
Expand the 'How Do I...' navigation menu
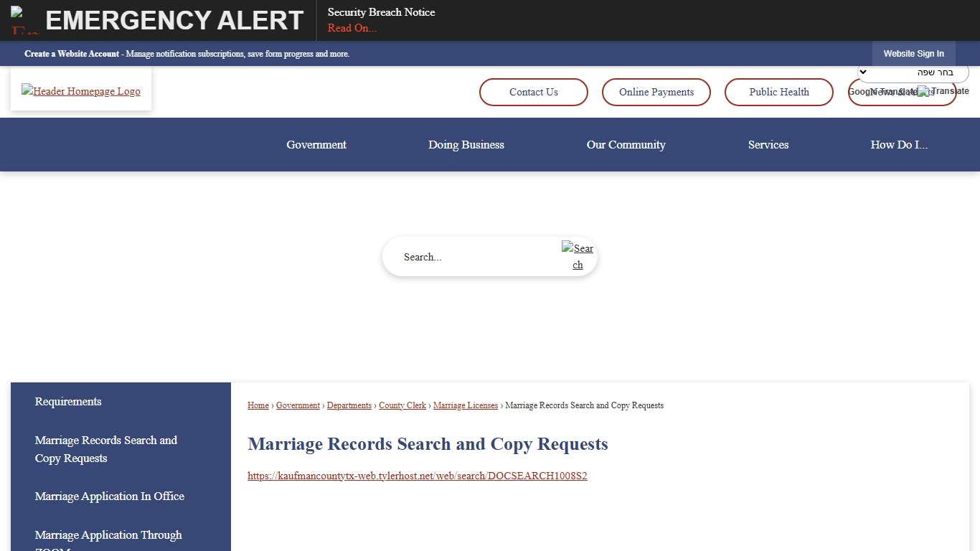coord(899,144)
